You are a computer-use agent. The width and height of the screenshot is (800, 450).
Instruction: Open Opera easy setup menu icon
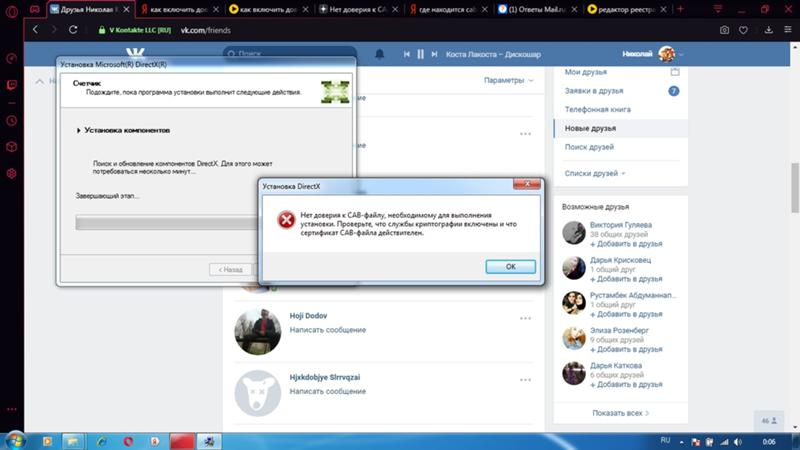tap(788, 30)
